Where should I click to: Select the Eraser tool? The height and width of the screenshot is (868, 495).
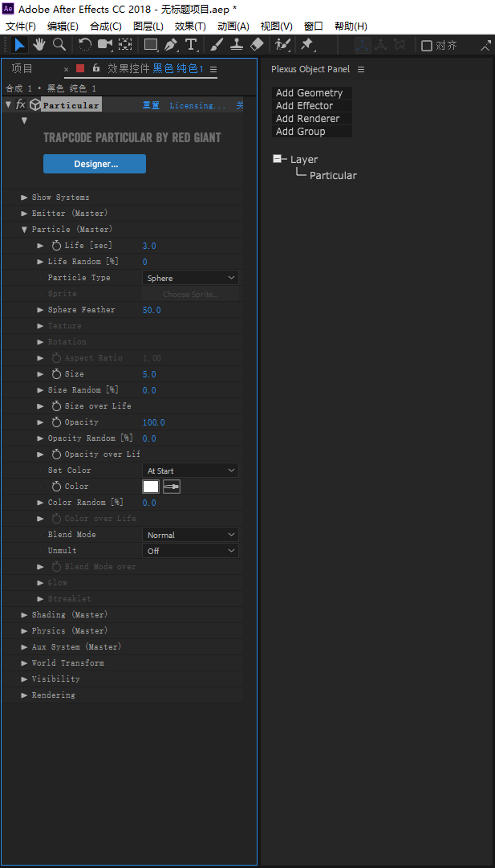pos(258,45)
